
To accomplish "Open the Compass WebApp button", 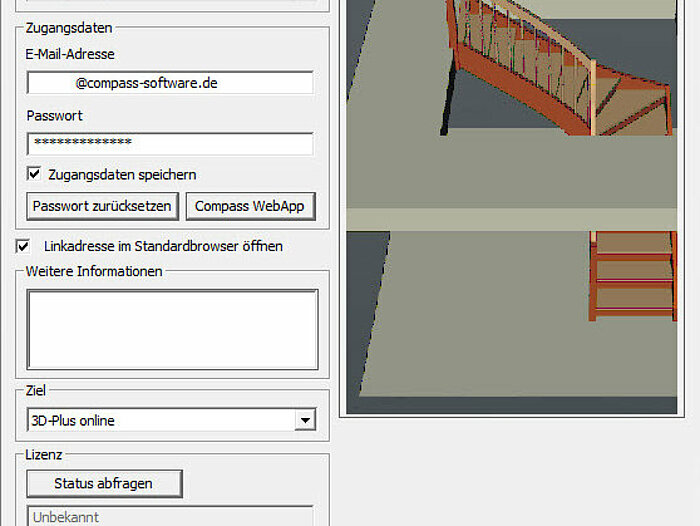I will click(250, 206).
